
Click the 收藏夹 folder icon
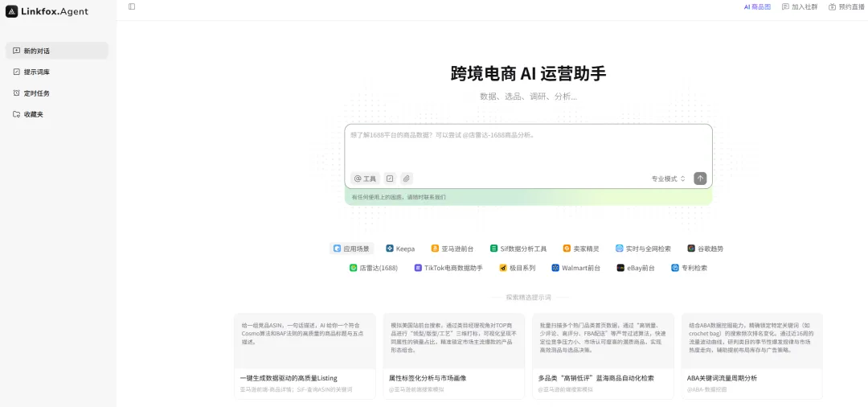[x=17, y=114]
